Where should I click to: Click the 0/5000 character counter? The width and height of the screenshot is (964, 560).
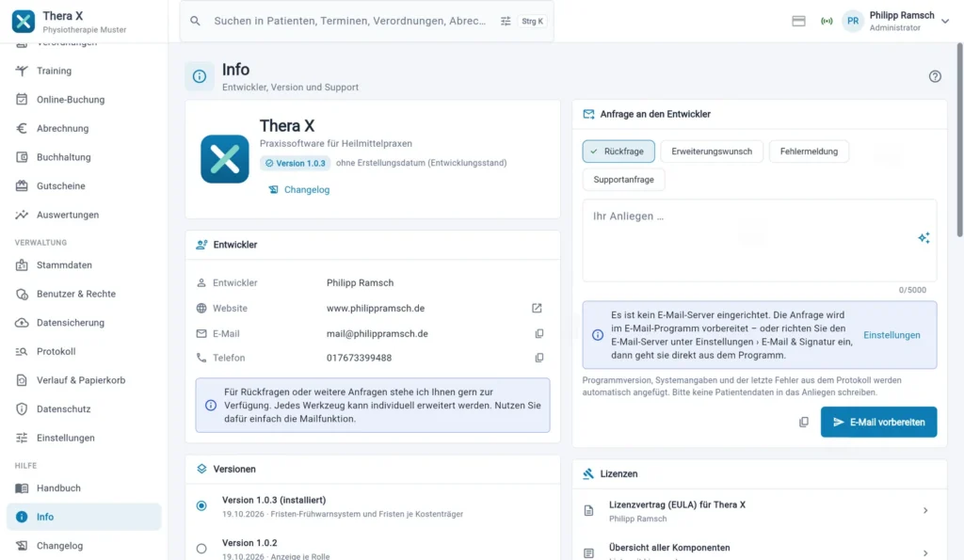pyautogui.click(x=912, y=290)
